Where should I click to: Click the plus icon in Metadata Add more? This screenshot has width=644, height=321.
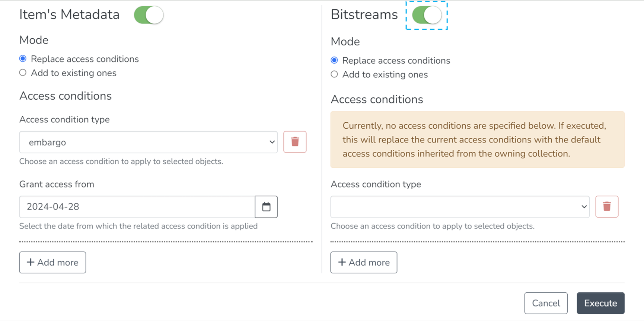31,262
